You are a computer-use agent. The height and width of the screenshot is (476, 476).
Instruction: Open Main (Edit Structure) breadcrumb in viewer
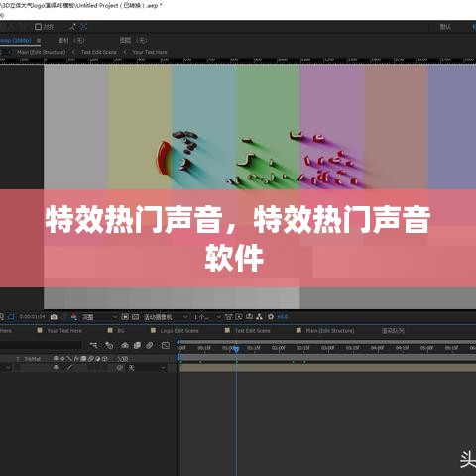(42, 52)
